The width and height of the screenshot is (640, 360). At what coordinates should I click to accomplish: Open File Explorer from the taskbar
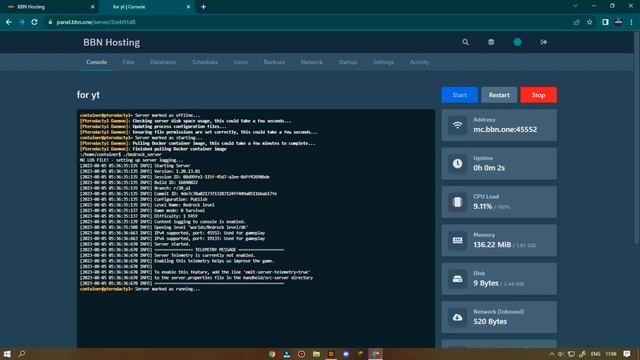point(316,354)
